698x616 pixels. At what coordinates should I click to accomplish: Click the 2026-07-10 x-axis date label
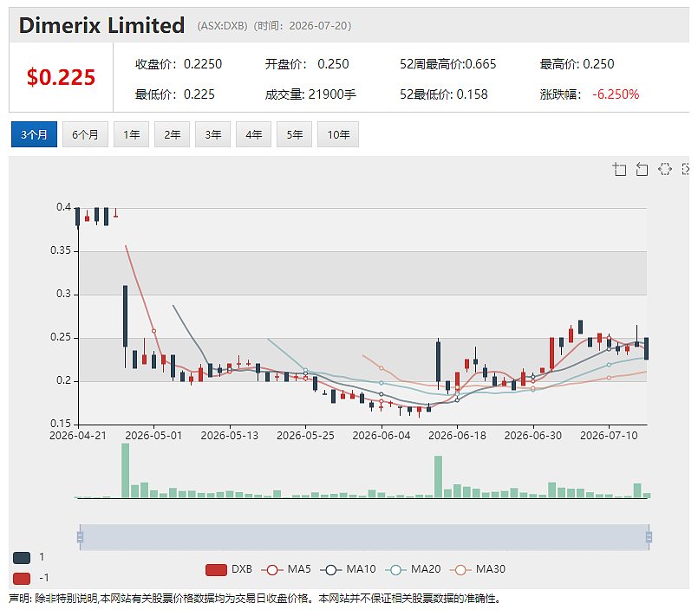click(x=609, y=436)
